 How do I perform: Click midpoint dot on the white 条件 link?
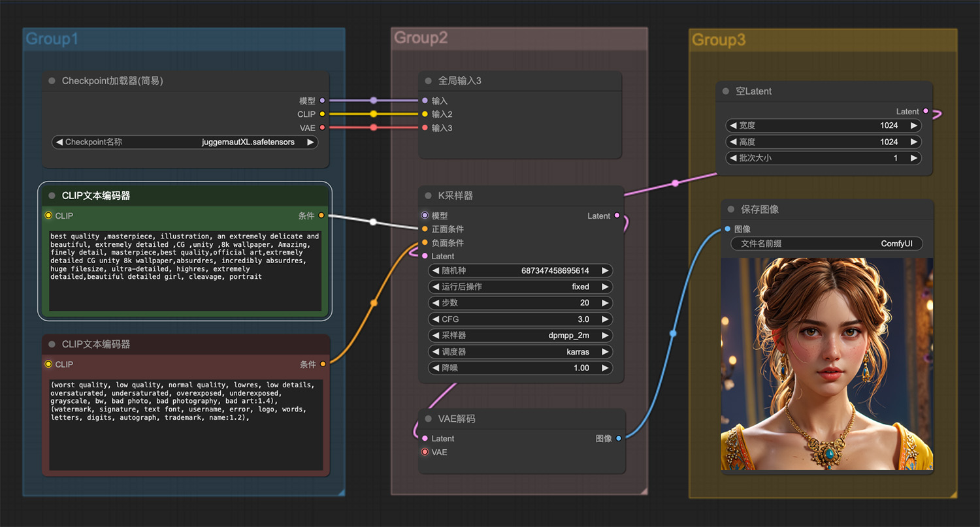(x=373, y=222)
